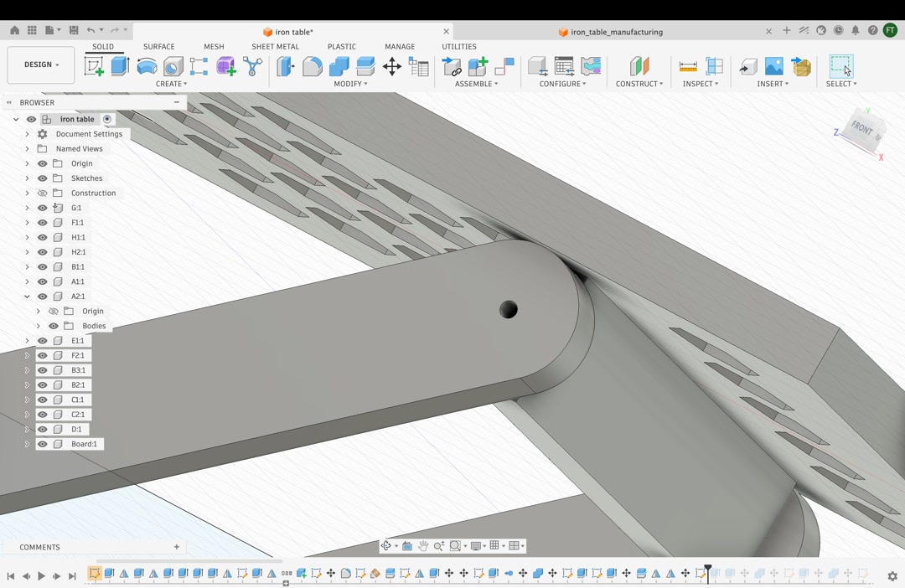This screenshot has height=588, width=905.
Task: Expand the Document Settings node
Action: 27,134
